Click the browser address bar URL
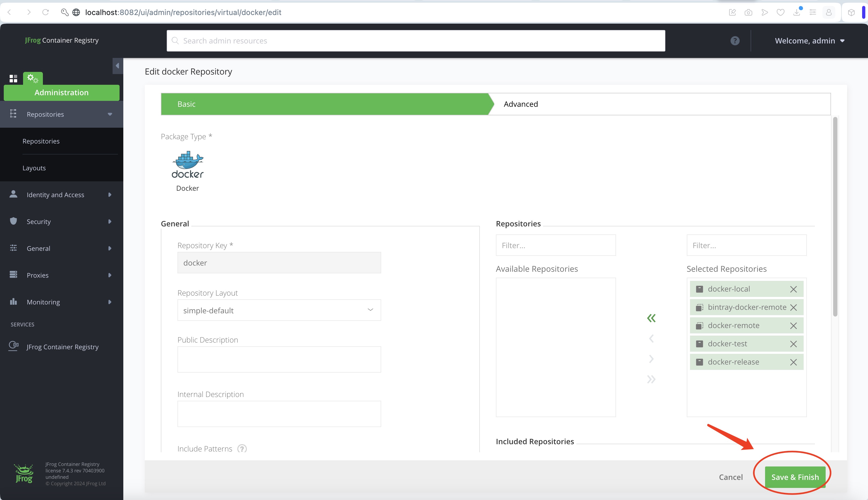 click(x=183, y=12)
